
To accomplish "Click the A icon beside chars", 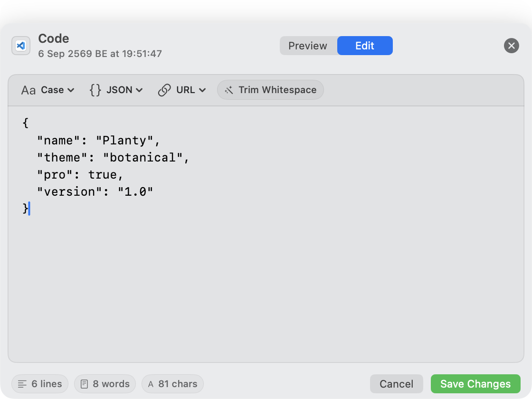I will pyautogui.click(x=151, y=384).
